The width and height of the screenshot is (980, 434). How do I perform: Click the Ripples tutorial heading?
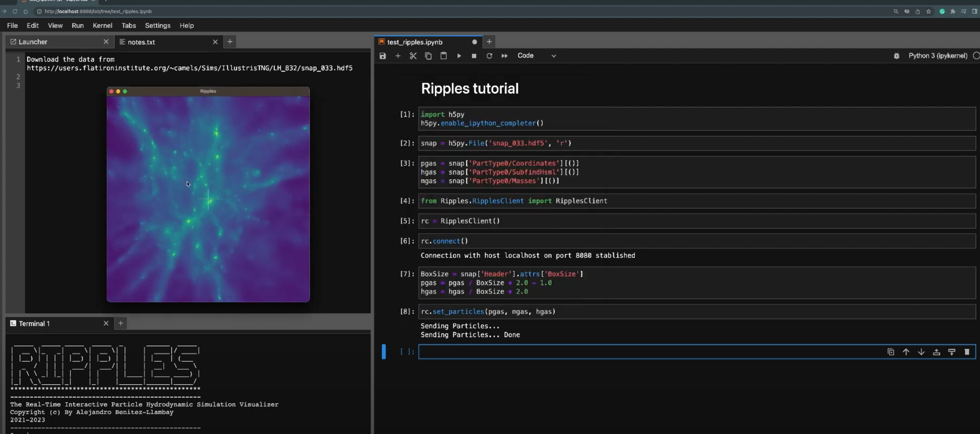[469, 88]
